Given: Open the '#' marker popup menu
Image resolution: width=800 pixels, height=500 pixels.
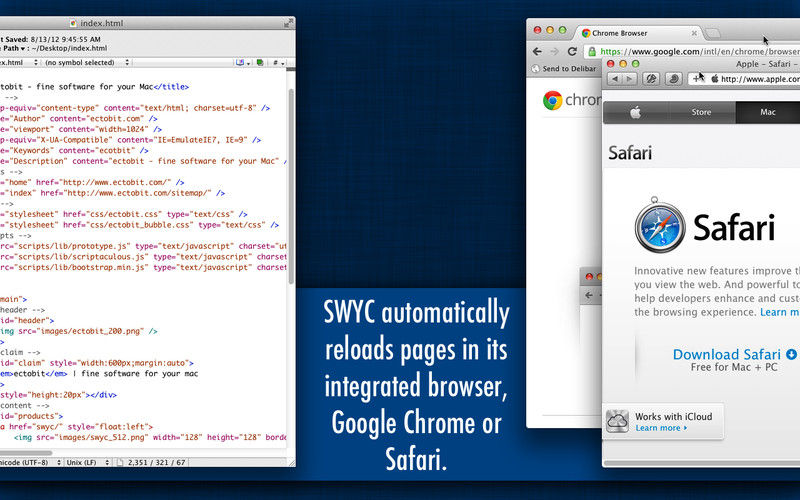Looking at the screenshot, I should (x=279, y=62).
